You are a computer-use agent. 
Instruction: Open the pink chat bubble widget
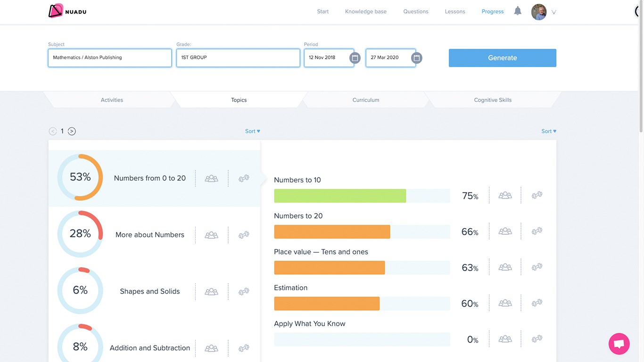pos(619,344)
